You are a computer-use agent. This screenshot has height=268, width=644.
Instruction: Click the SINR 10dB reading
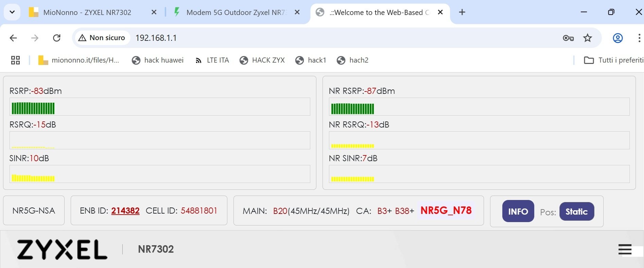[29, 158]
